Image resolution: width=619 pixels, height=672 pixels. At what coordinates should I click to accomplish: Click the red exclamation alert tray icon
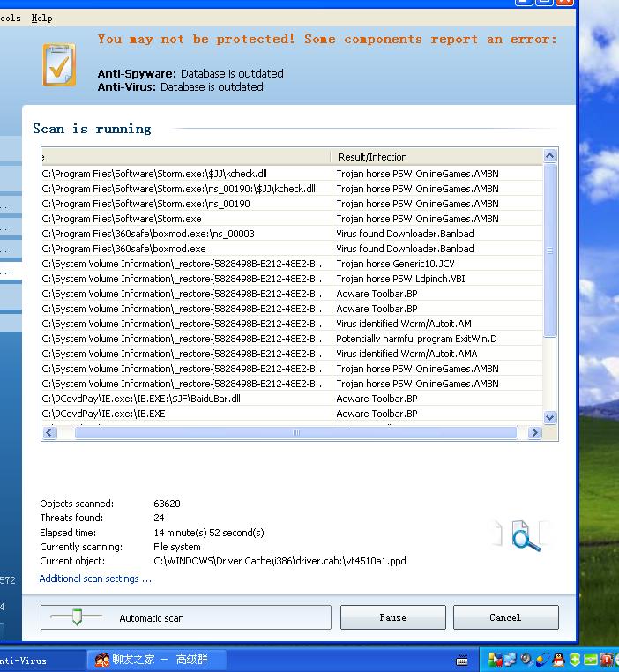(607, 660)
